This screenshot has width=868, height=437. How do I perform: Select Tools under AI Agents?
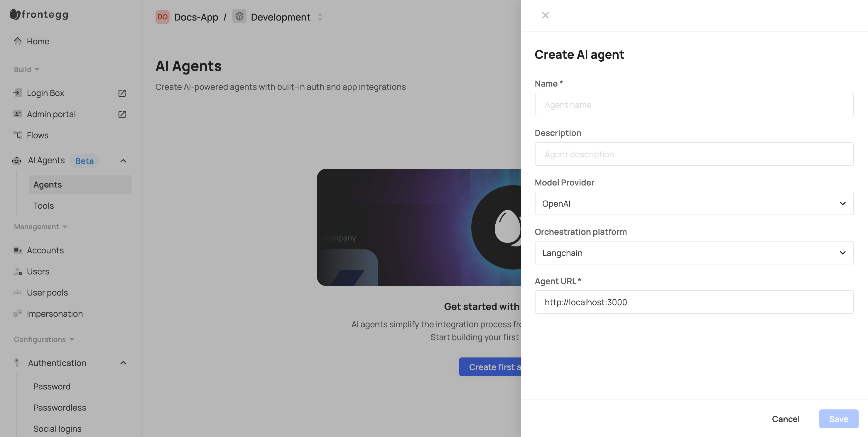(43, 205)
